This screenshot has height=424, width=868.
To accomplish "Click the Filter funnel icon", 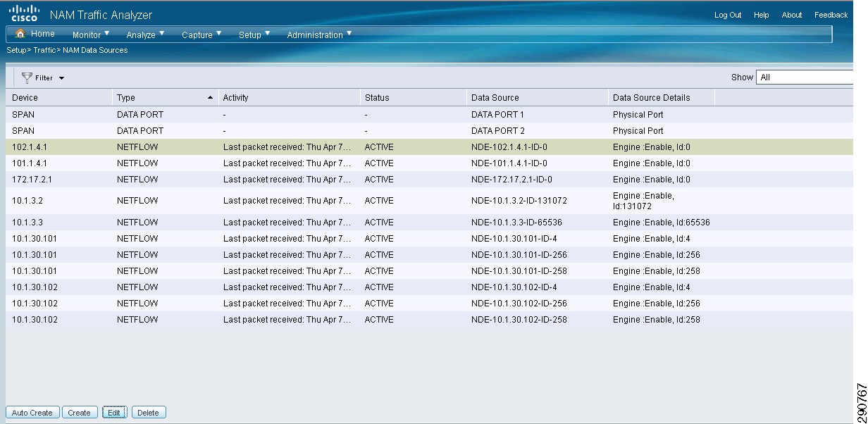I will (x=27, y=77).
